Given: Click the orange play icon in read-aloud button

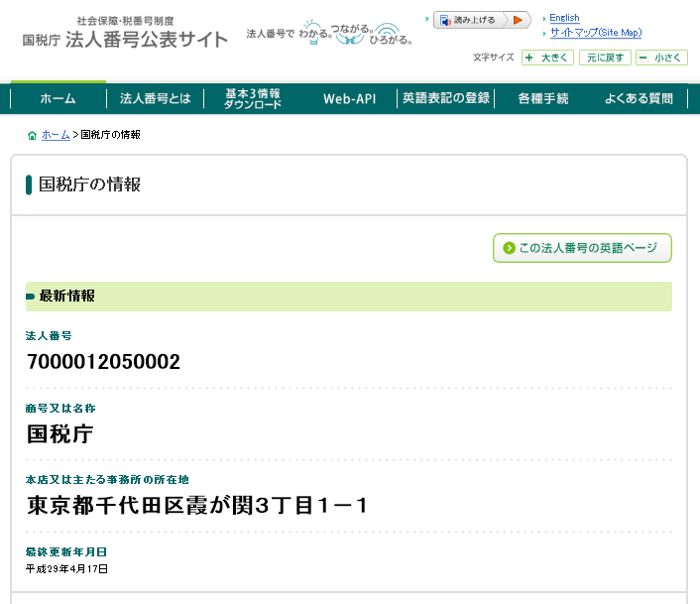Looking at the screenshot, I should (x=517, y=20).
